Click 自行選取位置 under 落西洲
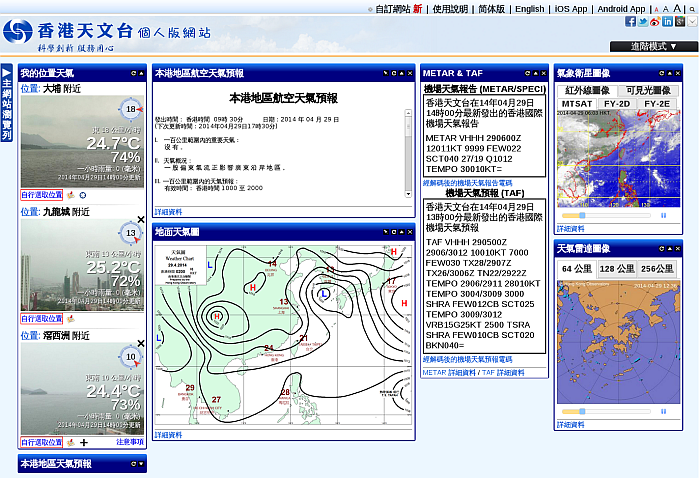Viewport: 700px width, 478px height. [x=42, y=442]
